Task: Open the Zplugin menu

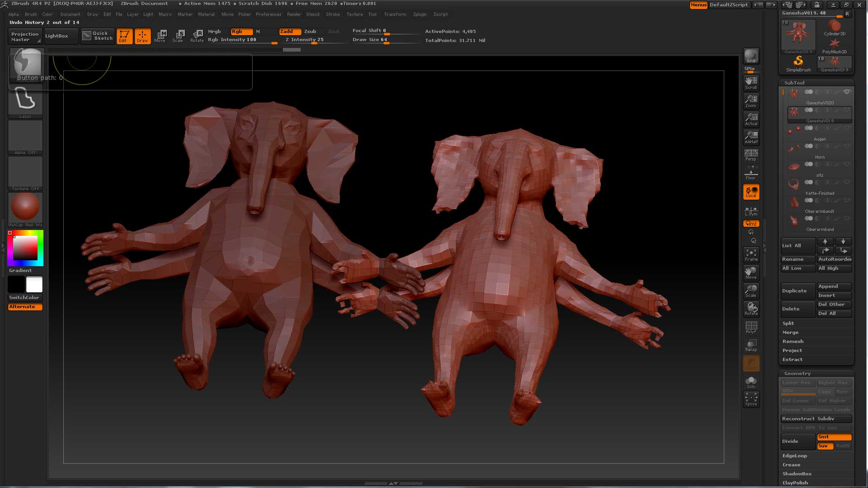Action: pyautogui.click(x=419, y=14)
